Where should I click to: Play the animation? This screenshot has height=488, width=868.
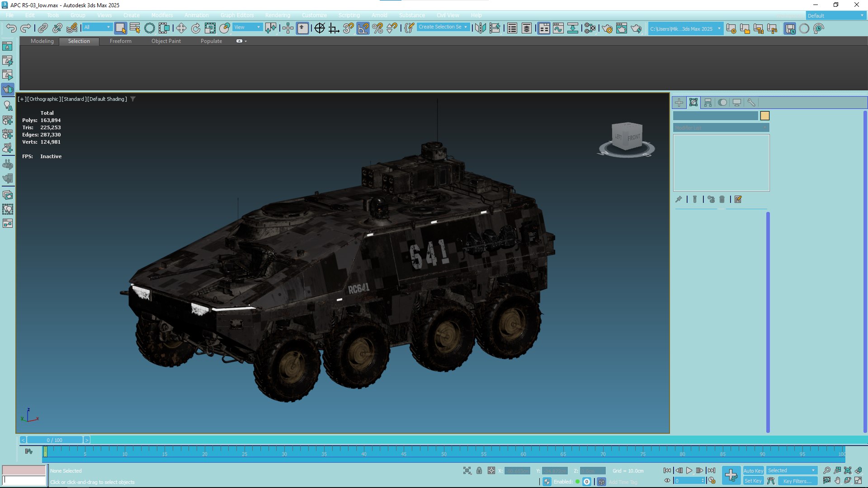coord(689,470)
